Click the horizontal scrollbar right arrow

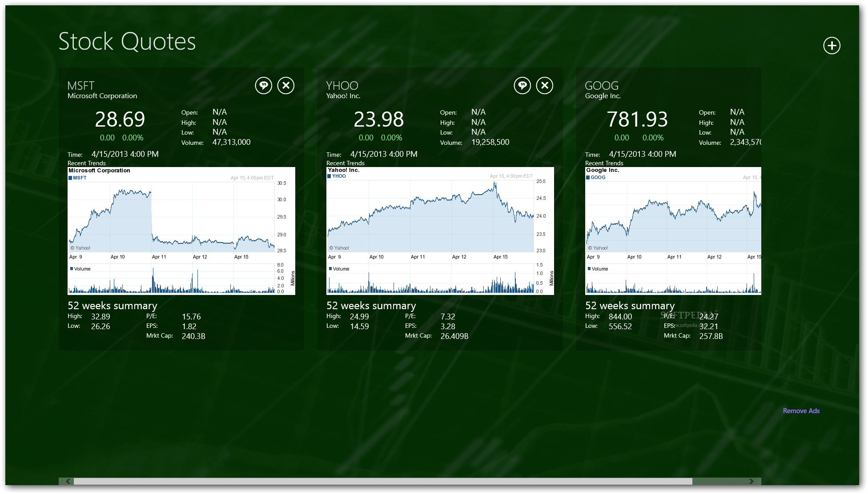[751, 481]
